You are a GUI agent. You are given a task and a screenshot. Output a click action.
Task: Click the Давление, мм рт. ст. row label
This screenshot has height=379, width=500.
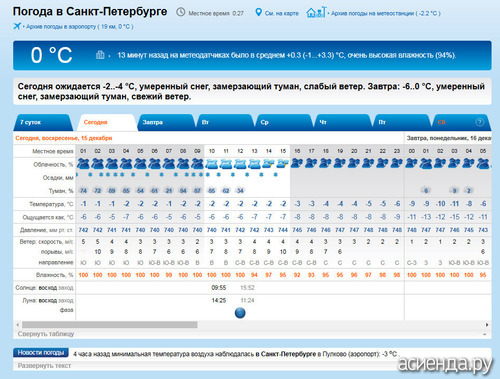(x=46, y=230)
